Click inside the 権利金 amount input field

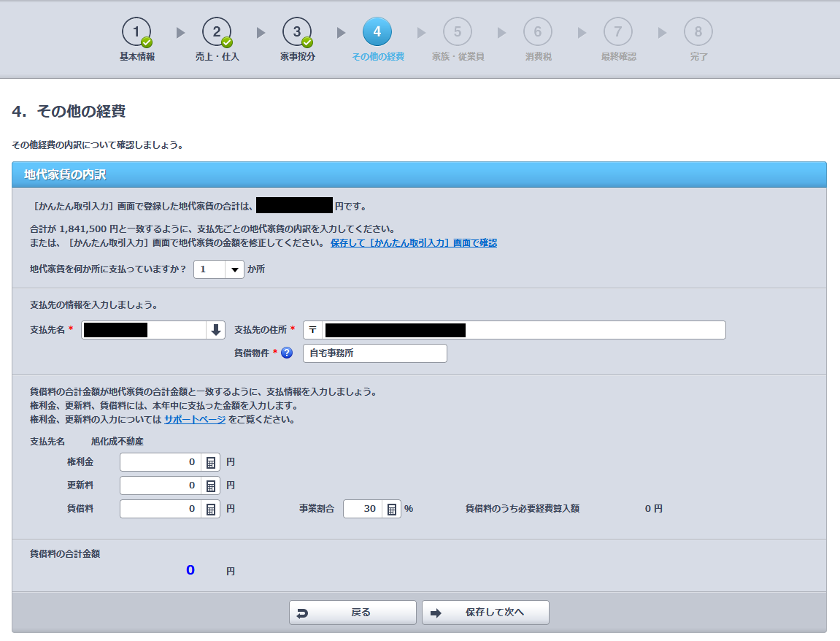coord(161,461)
